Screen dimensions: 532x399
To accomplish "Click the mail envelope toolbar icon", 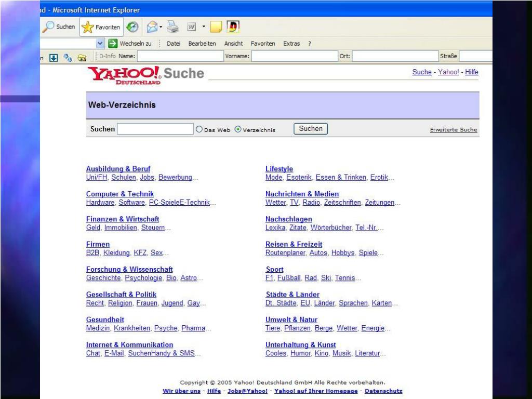I will pos(152,27).
